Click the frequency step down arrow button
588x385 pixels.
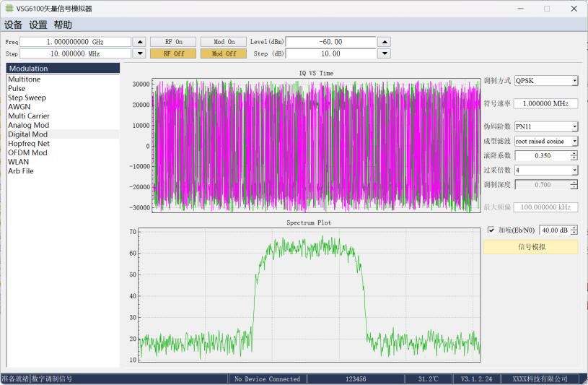[140, 53]
